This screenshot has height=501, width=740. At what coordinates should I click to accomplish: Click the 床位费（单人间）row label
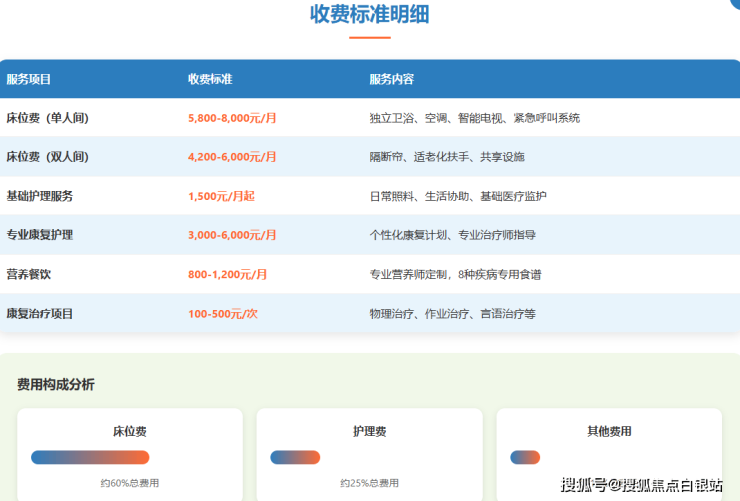48,118
